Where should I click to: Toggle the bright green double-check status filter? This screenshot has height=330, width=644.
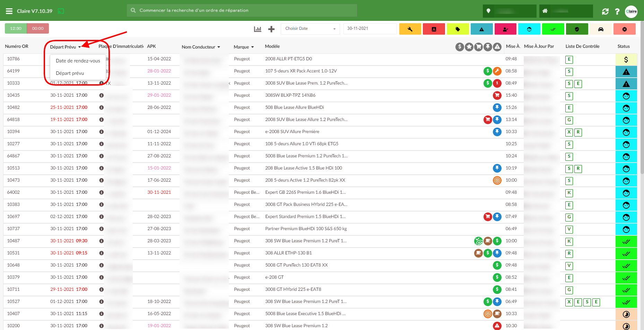[x=553, y=29]
